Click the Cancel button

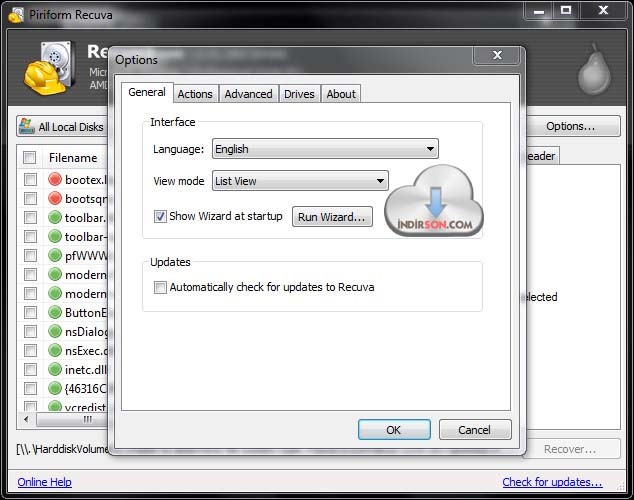[x=475, y=429]
